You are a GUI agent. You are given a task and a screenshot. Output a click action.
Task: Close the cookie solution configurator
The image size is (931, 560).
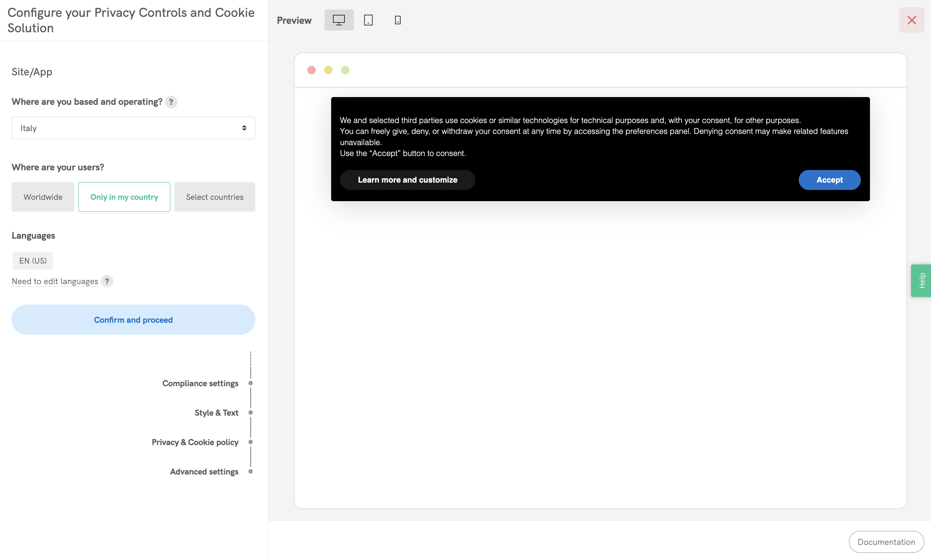912,20
